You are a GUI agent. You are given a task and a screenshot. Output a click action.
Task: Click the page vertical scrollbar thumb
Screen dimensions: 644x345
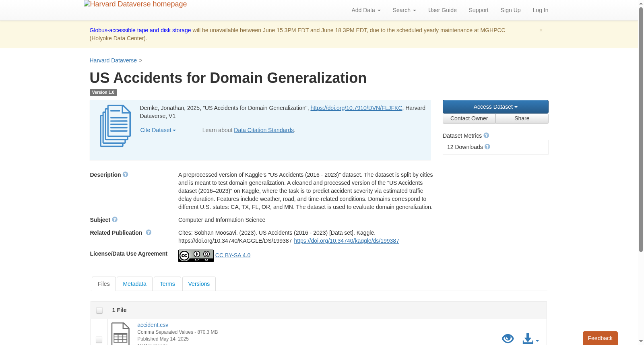641,129
